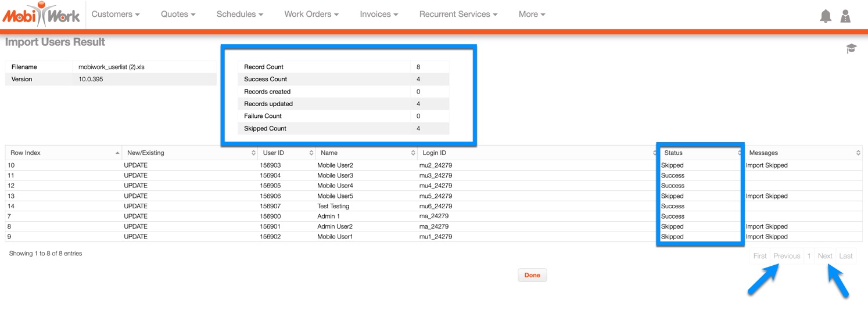Open the Schedules menu

tap(239, 15)
